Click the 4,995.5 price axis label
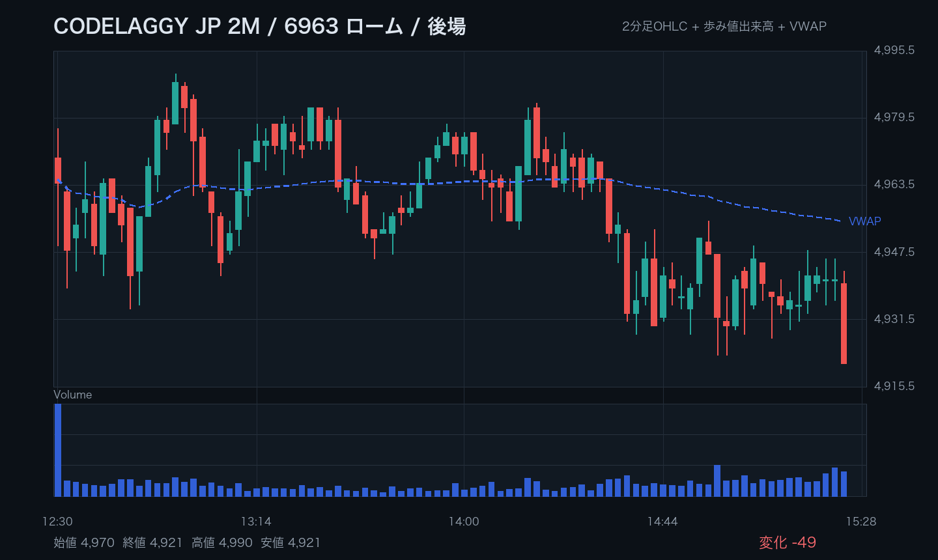This screenshot has height=560, width=938. click(x=894, y=50)
